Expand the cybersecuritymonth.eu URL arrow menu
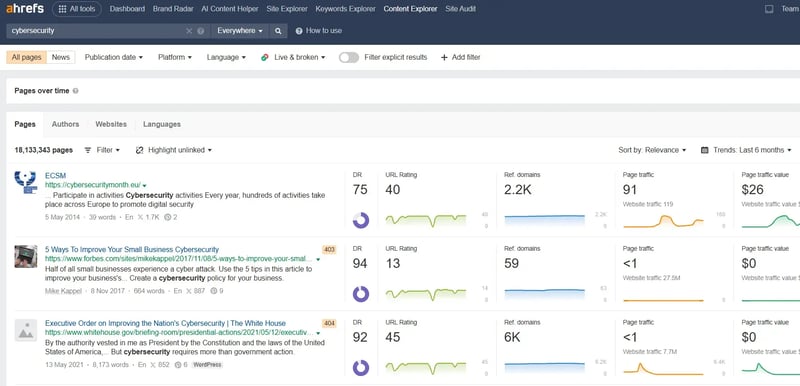The height and width of the screenshot is (386, 800). pyautogui.click(x=145, y=186)
